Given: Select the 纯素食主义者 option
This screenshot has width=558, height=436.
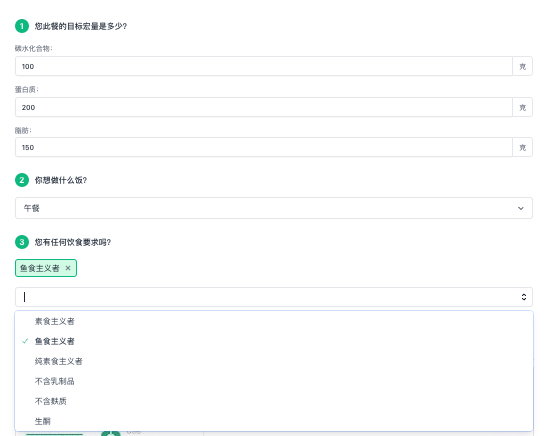Looking at the screenshot, I should pos(274,361).
